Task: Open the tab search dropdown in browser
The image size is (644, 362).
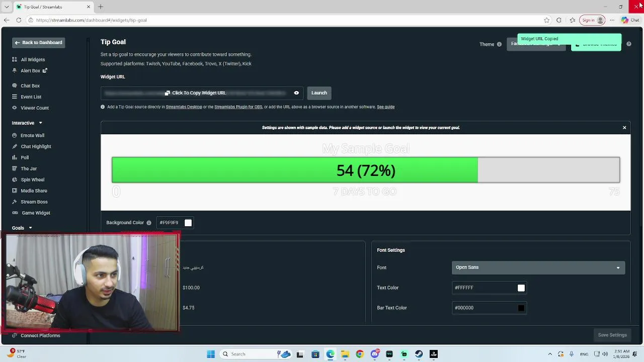Action: tap(7, 7)
